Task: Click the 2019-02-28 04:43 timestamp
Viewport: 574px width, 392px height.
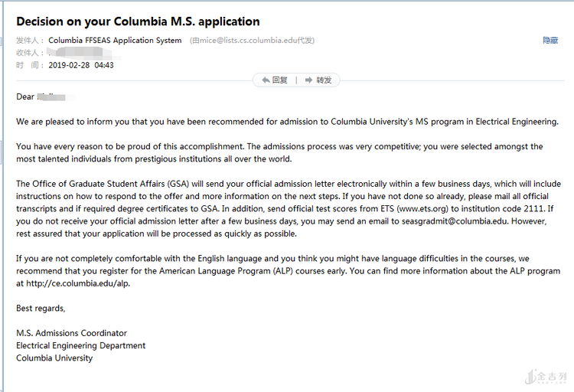Action: [x=80, y=66]
